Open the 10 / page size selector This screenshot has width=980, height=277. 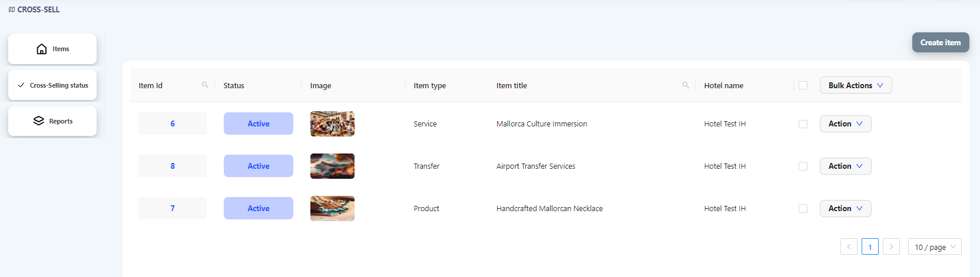click(935, 246)
